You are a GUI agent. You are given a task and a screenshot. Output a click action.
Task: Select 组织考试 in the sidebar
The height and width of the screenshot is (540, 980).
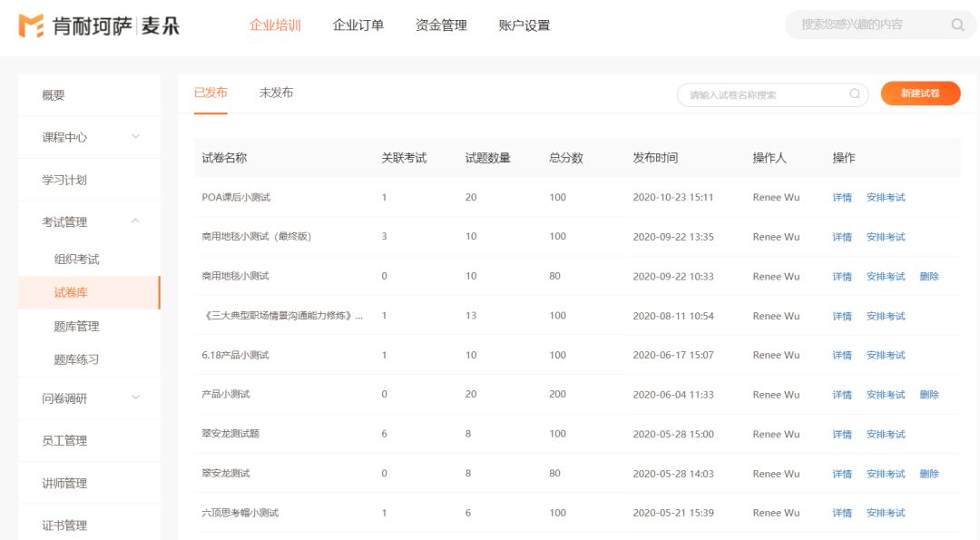click(76, 259)
